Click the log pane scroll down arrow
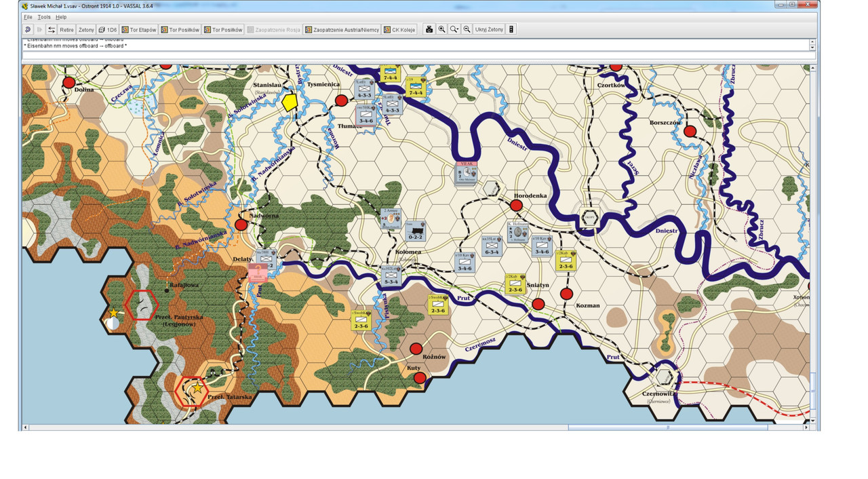Screen dimensions: 868x479 (x=812, y=47)
